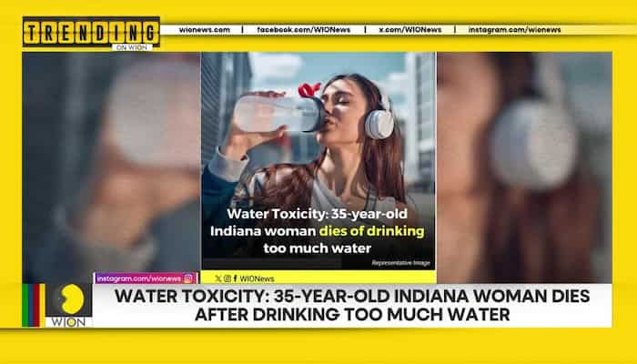Open the wionews.com link
Image resolution: width=637 pixels, height=364 pixels.
205,30
